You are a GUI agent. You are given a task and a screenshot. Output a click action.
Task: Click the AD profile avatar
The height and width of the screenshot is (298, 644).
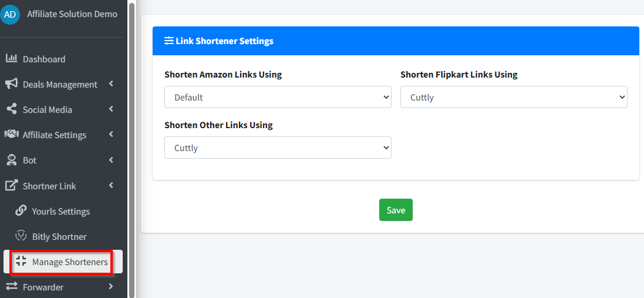[10, 14]
